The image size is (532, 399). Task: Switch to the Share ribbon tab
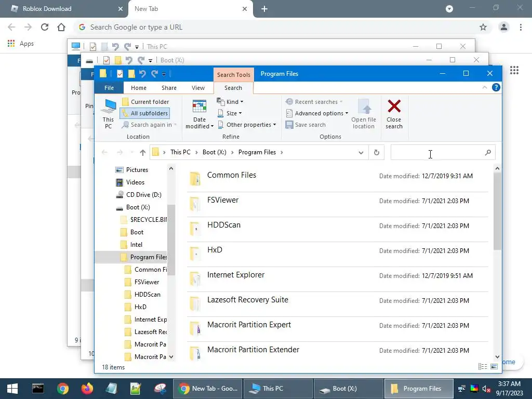(x=169, y=88)
